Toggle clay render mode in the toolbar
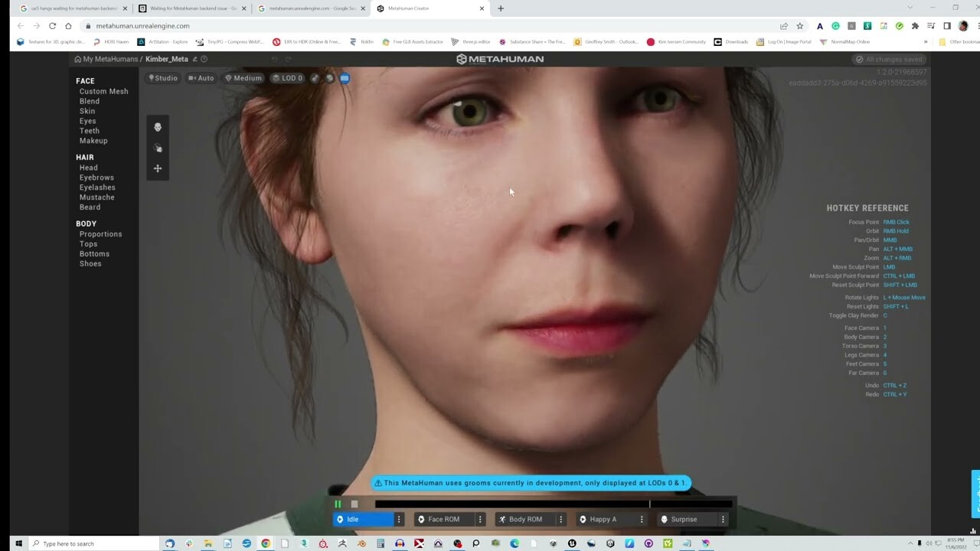 pos(315,77)
